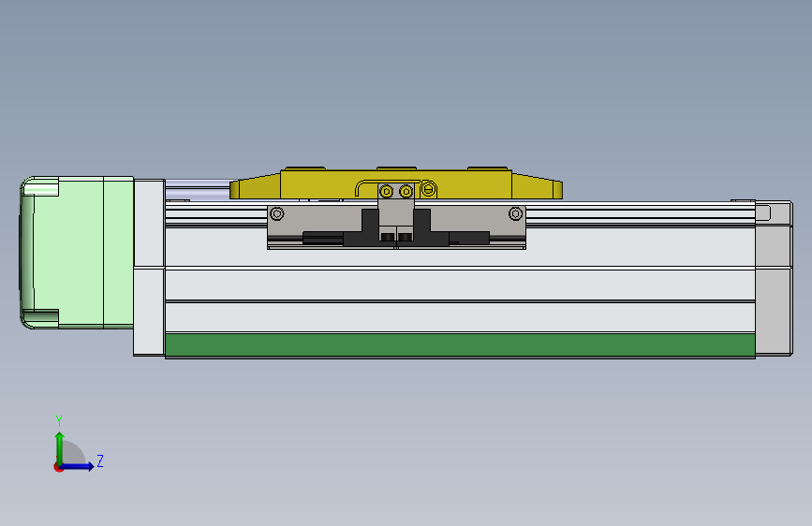The image size is (812, 526).
Task: Select the light green motor housing
Action: tap(77, 252)
